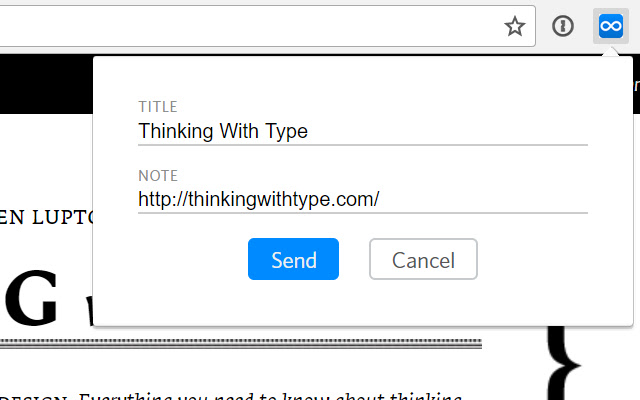The height and width of the screenshot is (400, 640).
Task: Toggle the blue infinity extension icon
Action: click(610, 27)
